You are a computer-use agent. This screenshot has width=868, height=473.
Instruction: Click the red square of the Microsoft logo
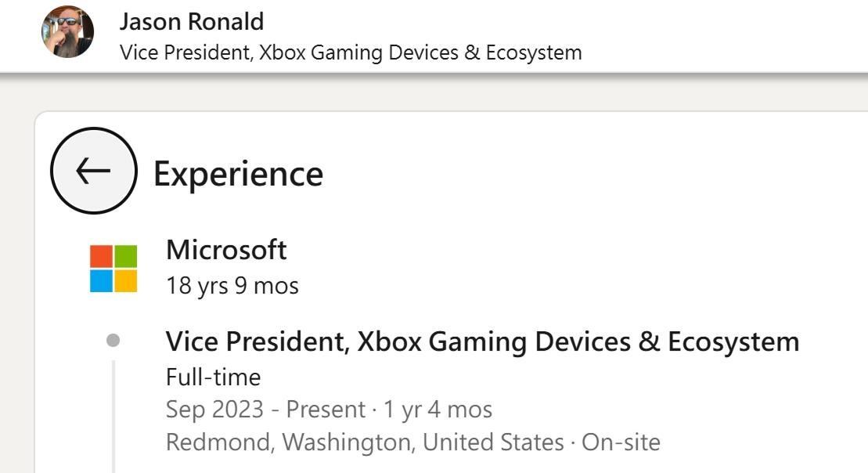point(101,257)
